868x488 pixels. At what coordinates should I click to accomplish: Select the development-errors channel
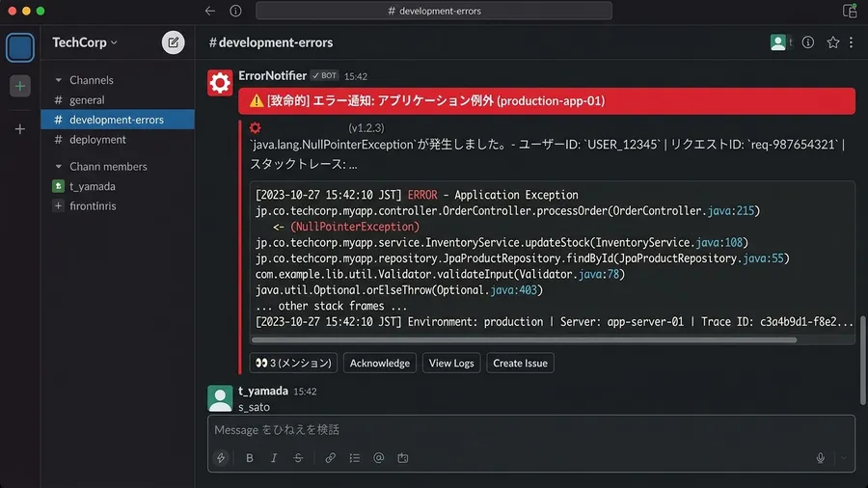118,120
